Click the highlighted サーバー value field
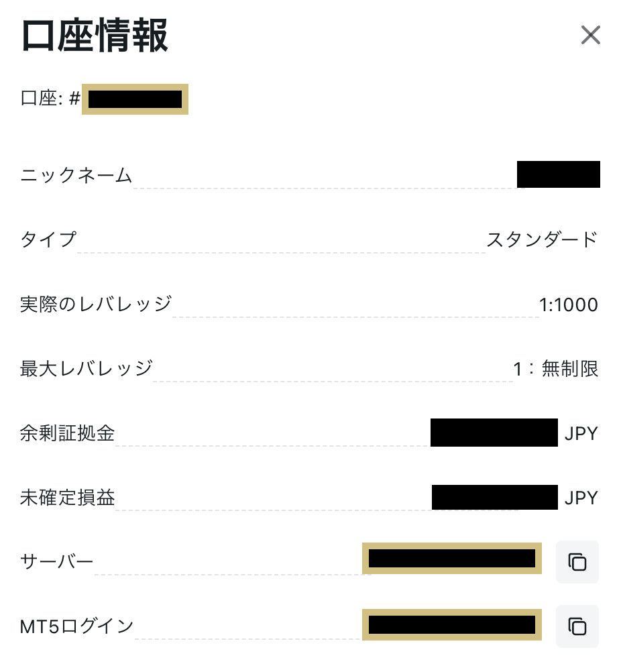 pos(451,559)
